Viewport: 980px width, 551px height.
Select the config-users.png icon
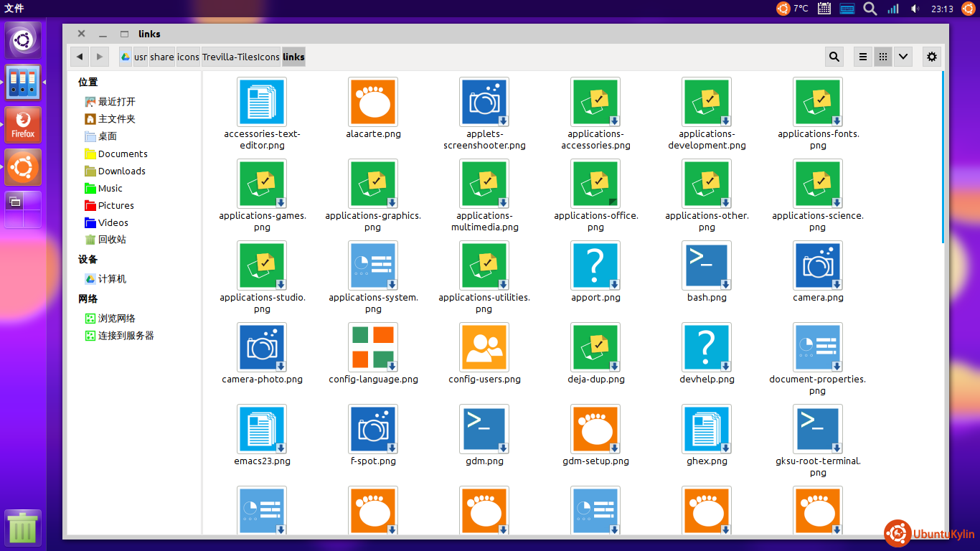click(x=484, y=347)
